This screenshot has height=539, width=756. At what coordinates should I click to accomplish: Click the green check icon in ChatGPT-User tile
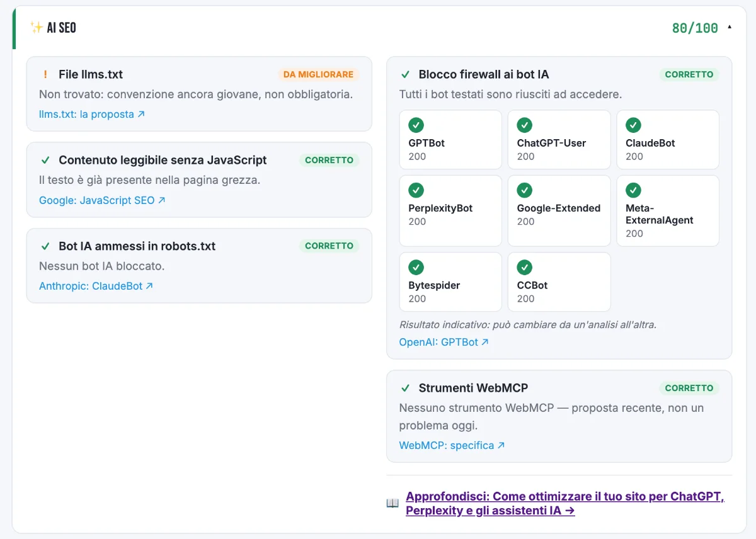525,125
